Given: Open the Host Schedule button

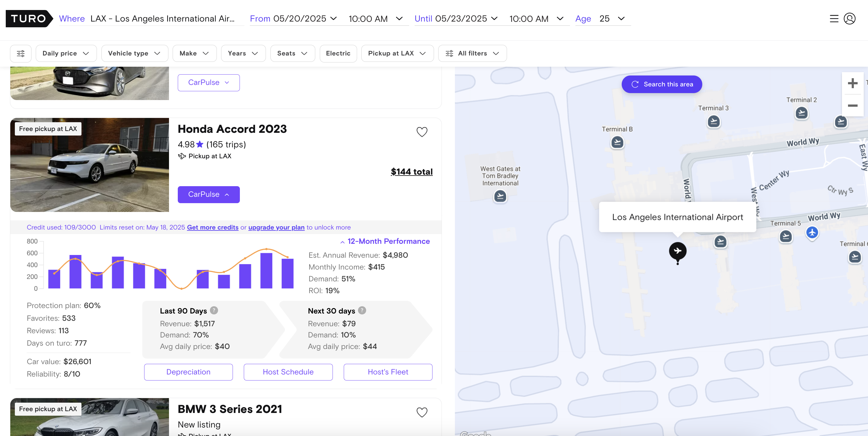Looking at the screenshot, I should click(x=288, y=372).
